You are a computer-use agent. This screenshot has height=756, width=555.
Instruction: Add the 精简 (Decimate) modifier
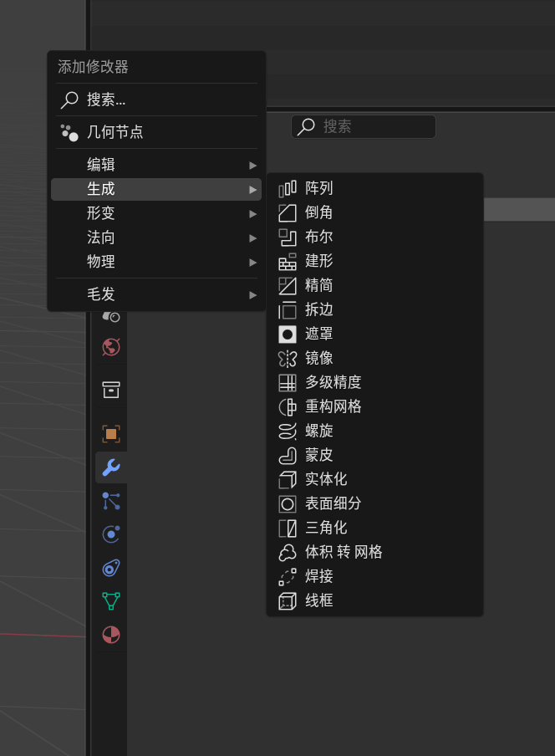coord(374,285)
